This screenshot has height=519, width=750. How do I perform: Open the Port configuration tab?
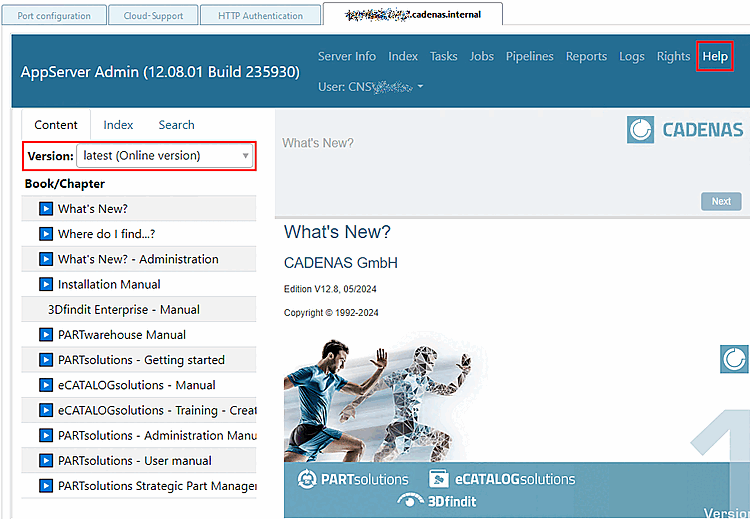pyautogui.click(x=54, y=15)
